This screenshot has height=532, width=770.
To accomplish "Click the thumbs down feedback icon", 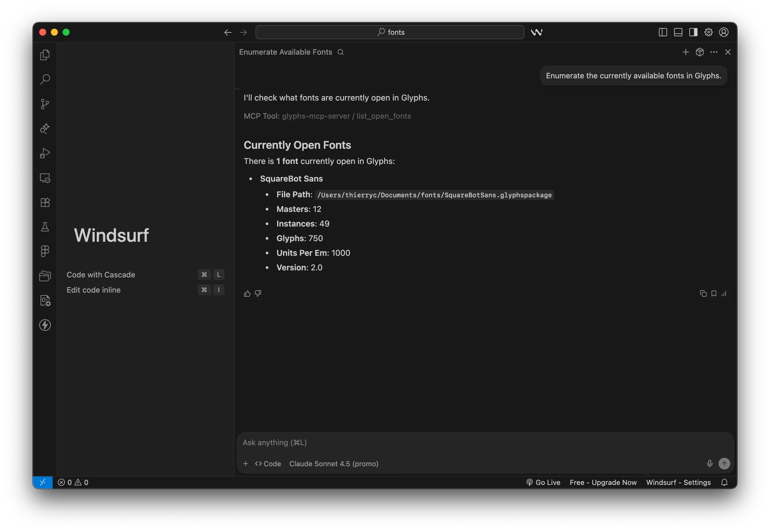I will pos(258,294).
